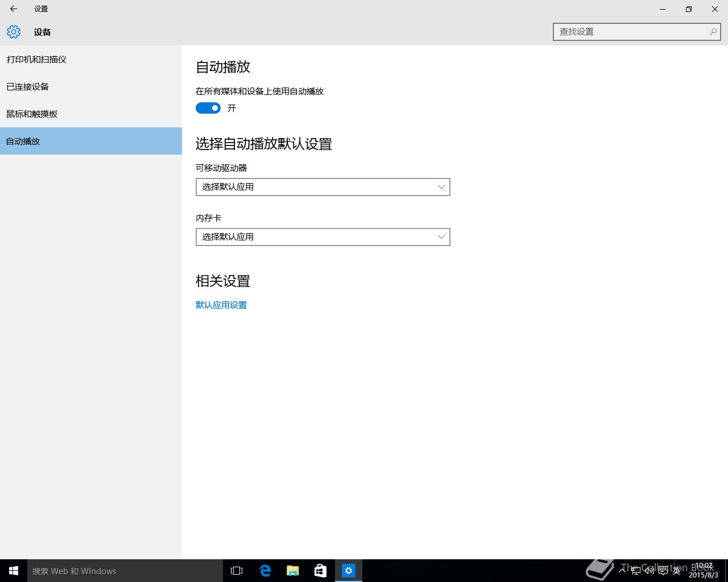Viewport: 728px width, 582px height.
Task: Open Task View from taskbar
Action: point(237,571)
